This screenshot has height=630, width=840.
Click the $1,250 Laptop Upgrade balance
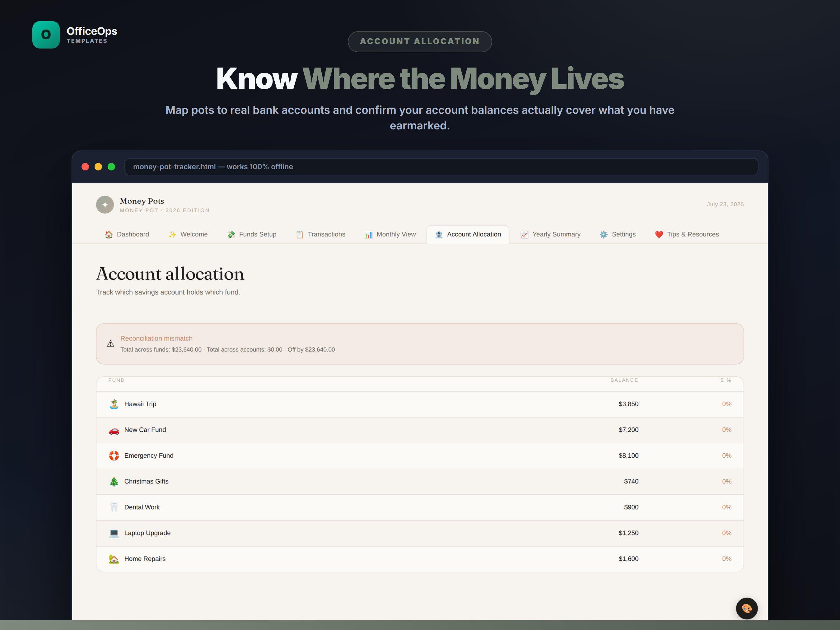pos(628,533)
